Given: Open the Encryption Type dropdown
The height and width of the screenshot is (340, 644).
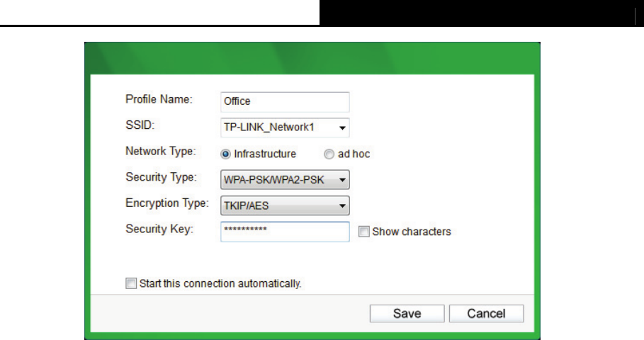Looking at the screenshot, I should [x=285, y=205].
